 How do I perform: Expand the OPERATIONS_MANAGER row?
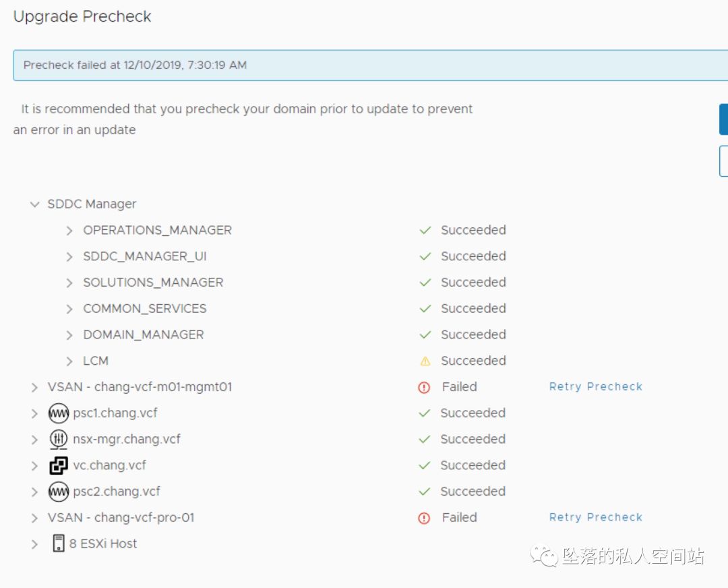pyautogui.click(x=69, y=230)
